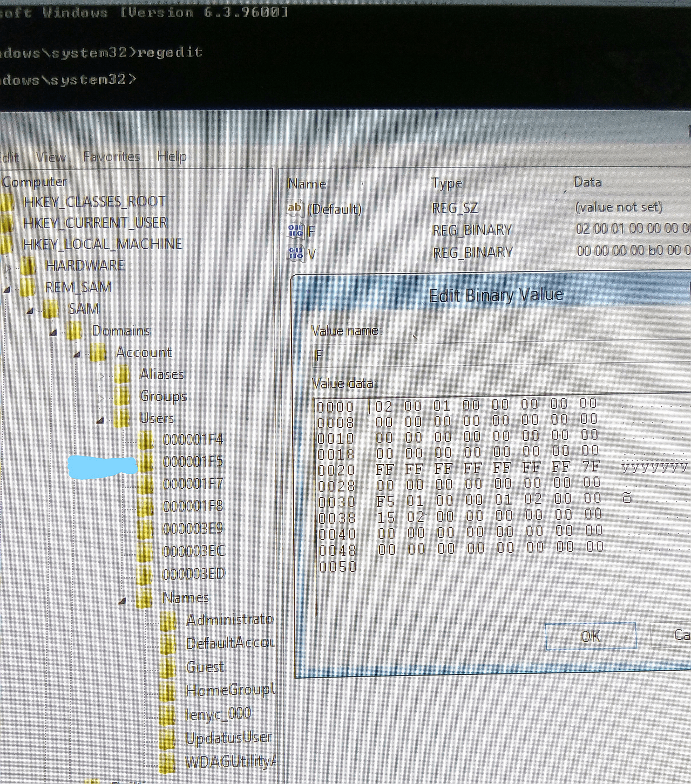
Task: Select the Domains folder icon
Action: [74, 331]
